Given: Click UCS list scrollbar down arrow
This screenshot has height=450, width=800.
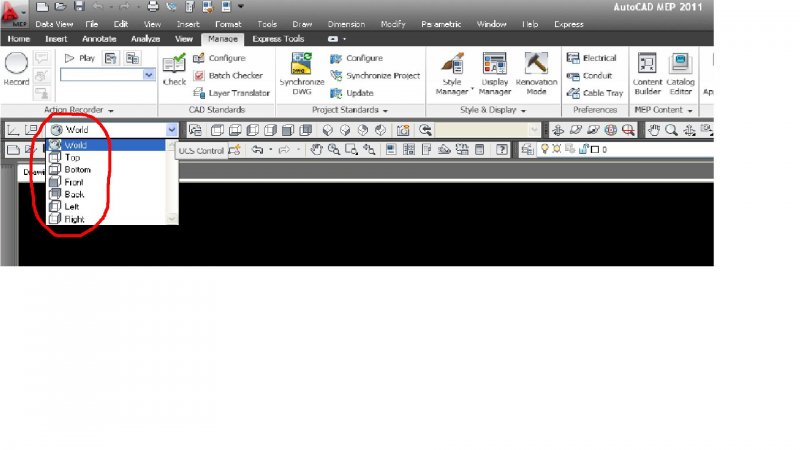Looking at the screenshot, I should [x=172, y=219].
